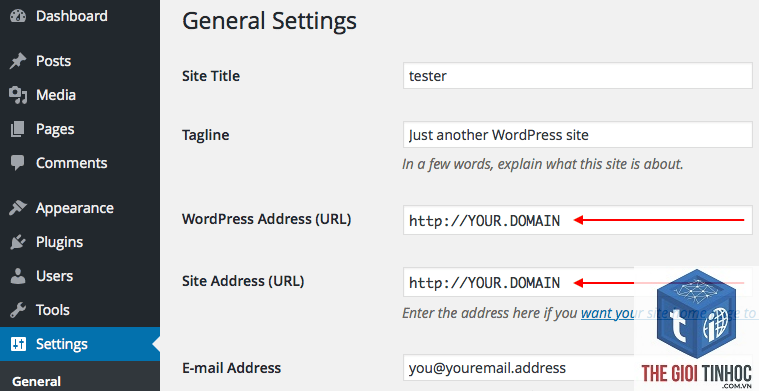Focus the Tagline input field
Screen dimensions: 759x391
(x=577, y=135)
